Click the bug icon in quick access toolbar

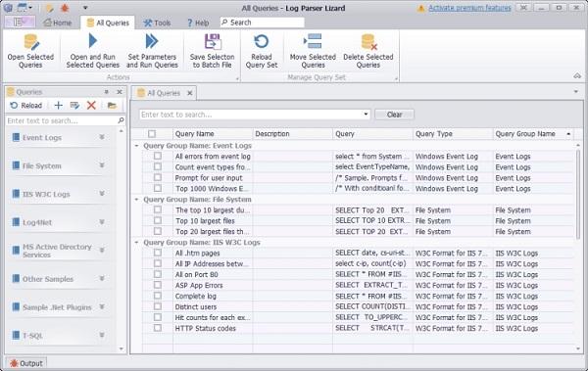pos(65,8)
